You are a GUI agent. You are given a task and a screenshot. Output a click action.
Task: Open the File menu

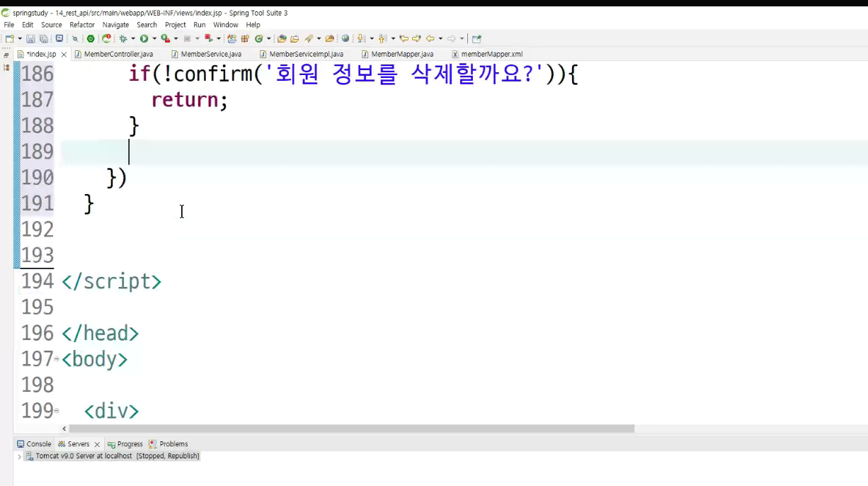click(x=9, y=25)
